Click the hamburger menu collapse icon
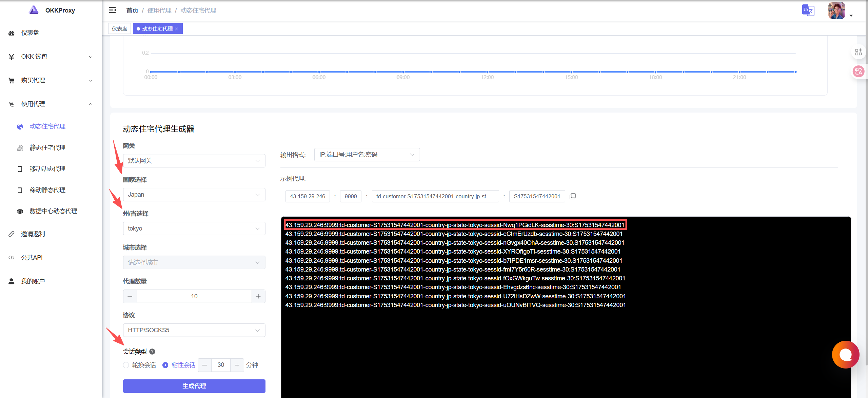The image size is (868, 398). coord(112,10)
